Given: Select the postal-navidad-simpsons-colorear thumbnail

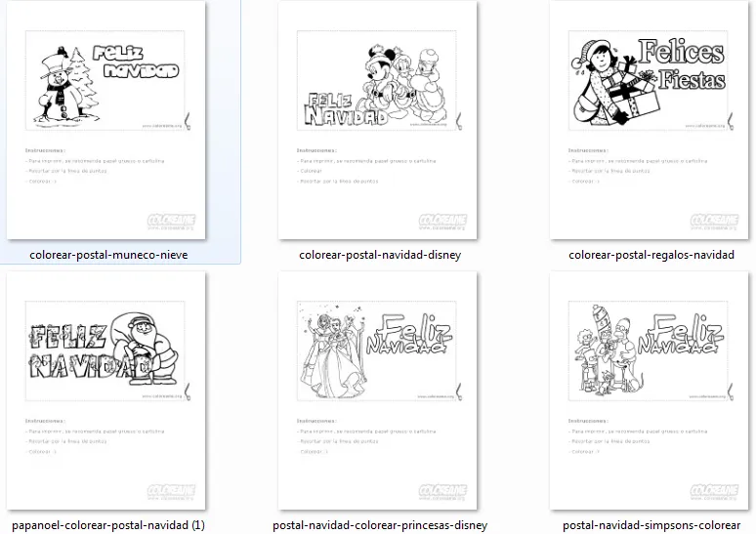Looking at the screenshot, I should tap(649, 390).
